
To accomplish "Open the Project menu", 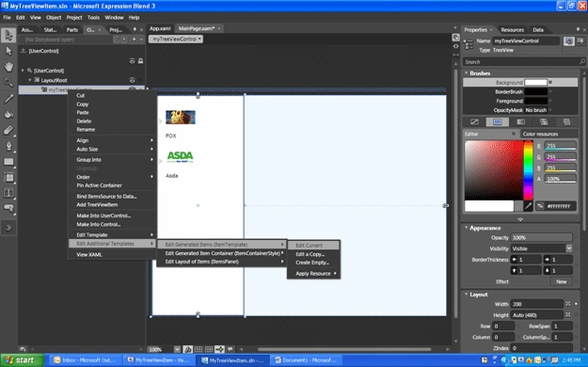I will 74,17.
